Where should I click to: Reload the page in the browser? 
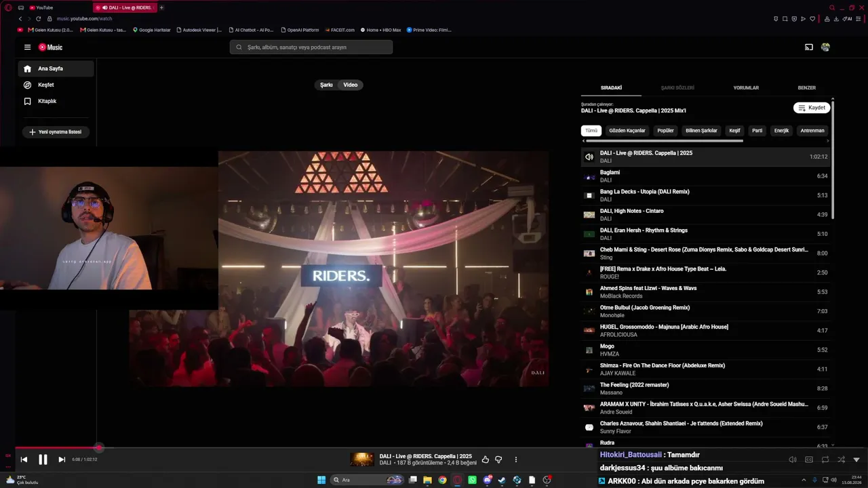tap(39, 19)
